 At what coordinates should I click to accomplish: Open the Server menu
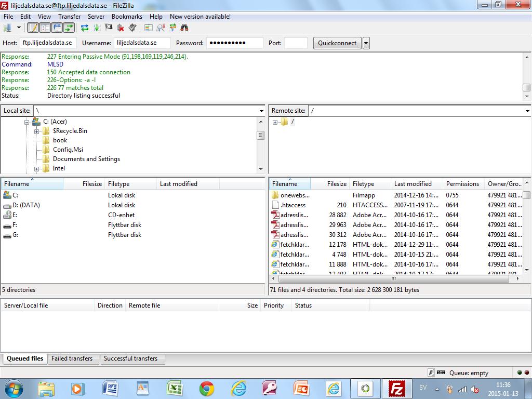click(x=96, y=16)
